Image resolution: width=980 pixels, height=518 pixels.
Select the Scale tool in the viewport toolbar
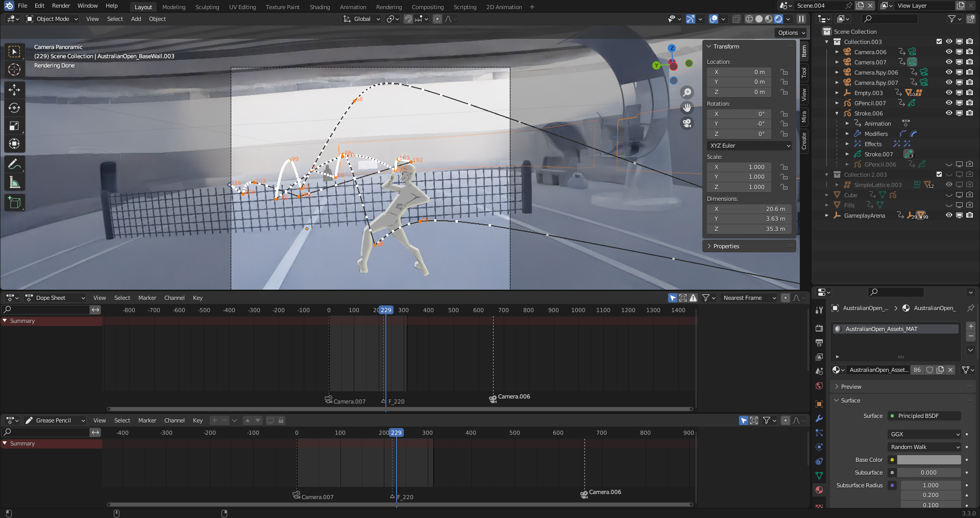(14, 126)
